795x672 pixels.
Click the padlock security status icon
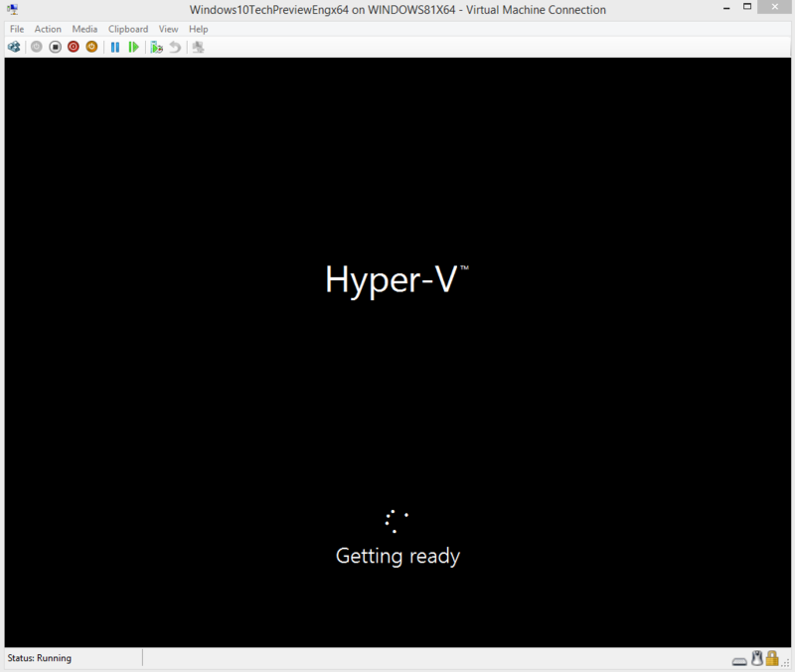[772, 658]
